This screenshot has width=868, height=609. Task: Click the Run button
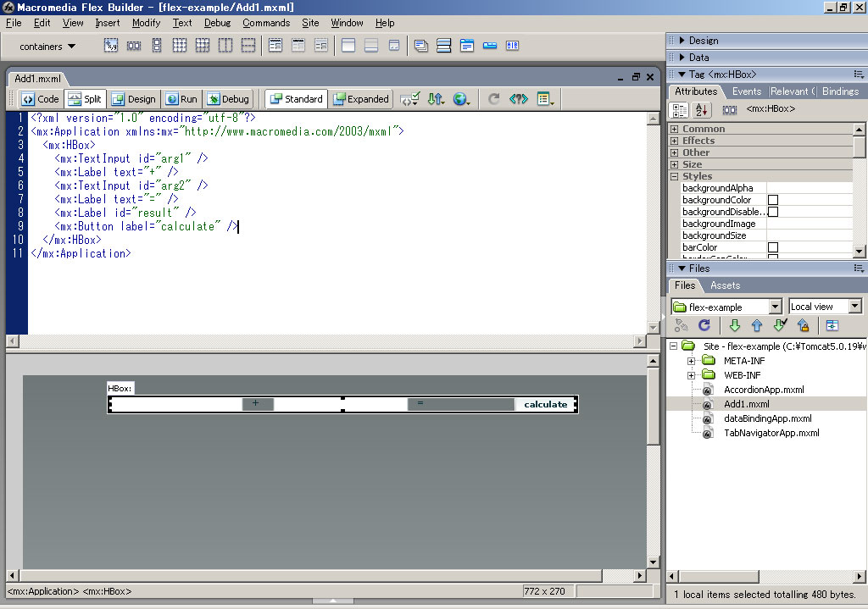point(182,99)
